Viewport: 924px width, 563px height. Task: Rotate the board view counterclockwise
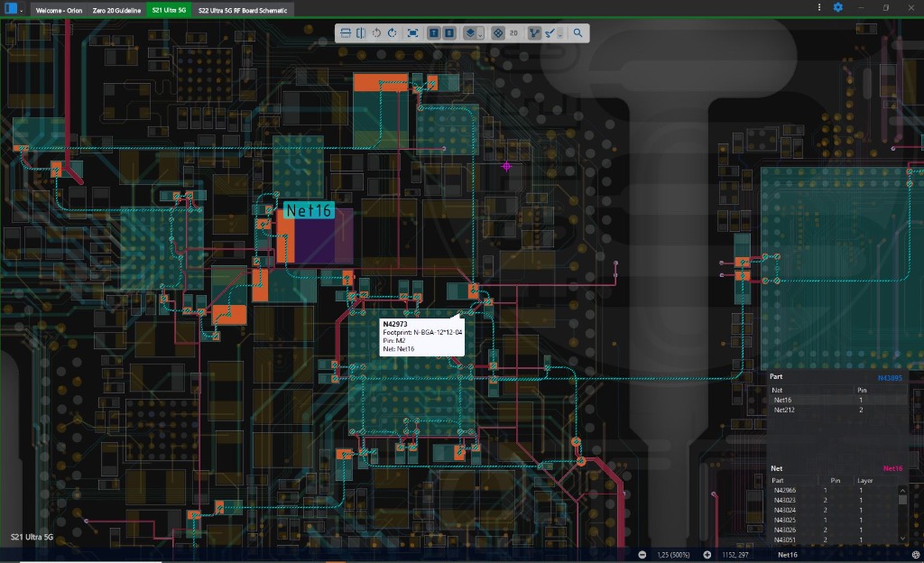coord(376,33)
